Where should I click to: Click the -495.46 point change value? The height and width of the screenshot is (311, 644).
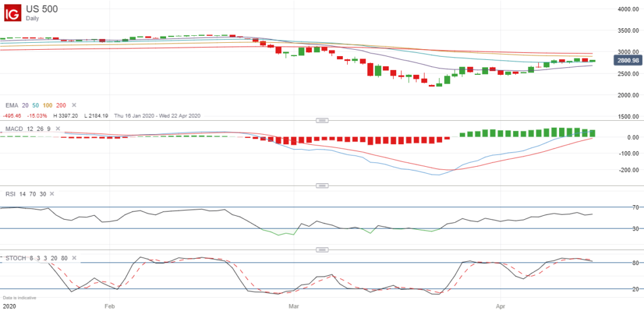[13, 116]
